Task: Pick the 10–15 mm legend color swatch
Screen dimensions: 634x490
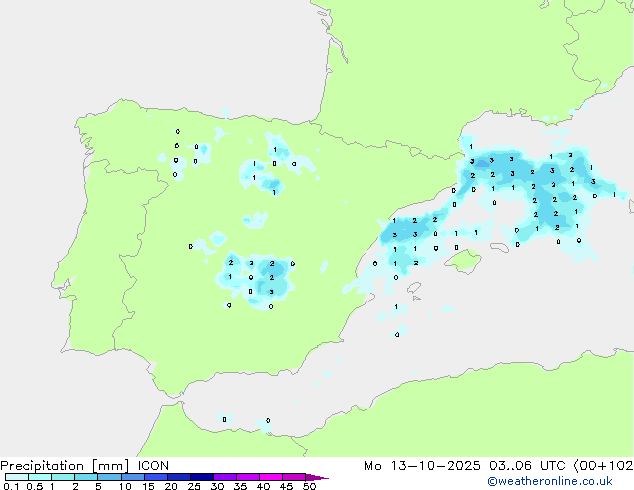Action: [x=132, y=477]
